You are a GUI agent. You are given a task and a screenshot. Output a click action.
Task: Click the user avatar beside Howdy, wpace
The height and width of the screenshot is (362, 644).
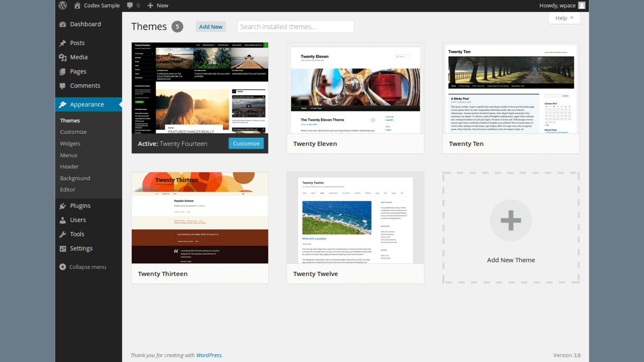582,5
